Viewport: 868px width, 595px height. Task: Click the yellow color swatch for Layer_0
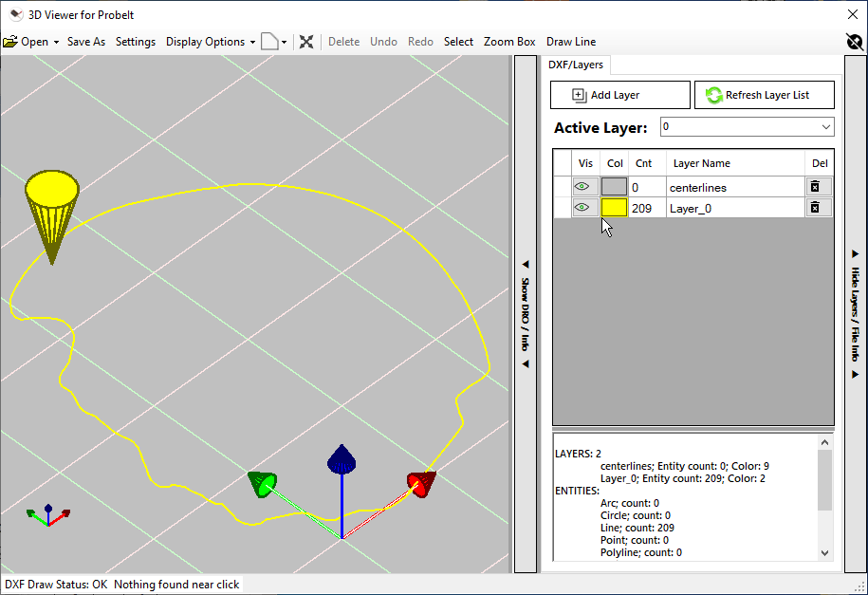(x=614, y=208)
